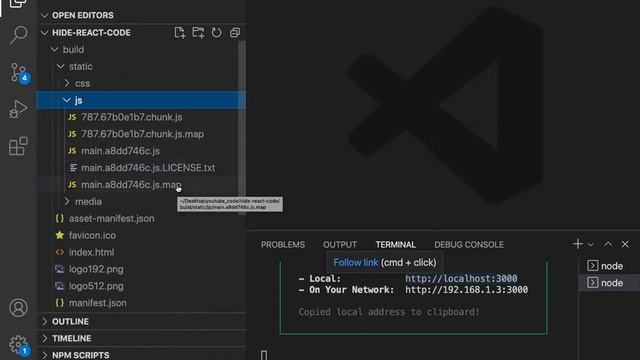Image resolution: width=640 pixels, height=360 pixels.
Task: Open the Search view in activity bar
Action: click(x=18, y=35)
